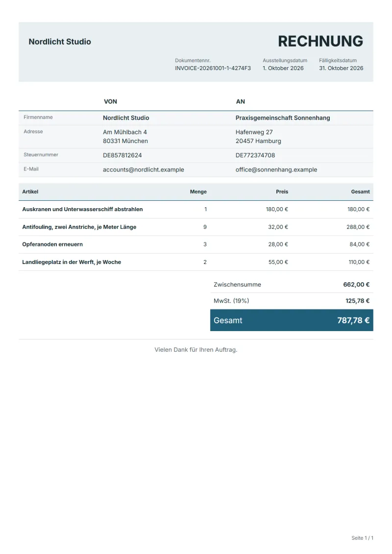Image resolution: width=392 pixels, height=554 pixels.
Task: Select item Opferanoden erneuern
Action: [52, 244]
